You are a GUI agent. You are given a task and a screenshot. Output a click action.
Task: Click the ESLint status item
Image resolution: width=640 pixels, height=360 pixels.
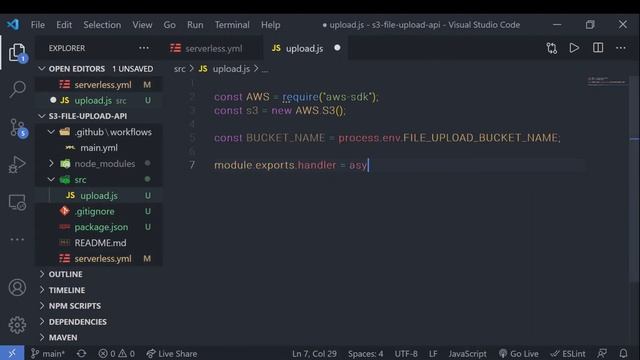coord(568,353)
